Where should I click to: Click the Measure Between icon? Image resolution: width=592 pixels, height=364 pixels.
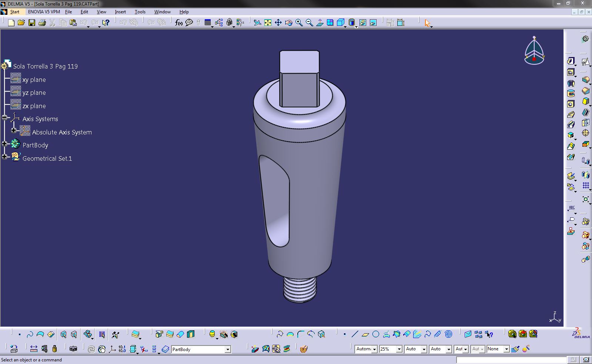tap(34, 349)
